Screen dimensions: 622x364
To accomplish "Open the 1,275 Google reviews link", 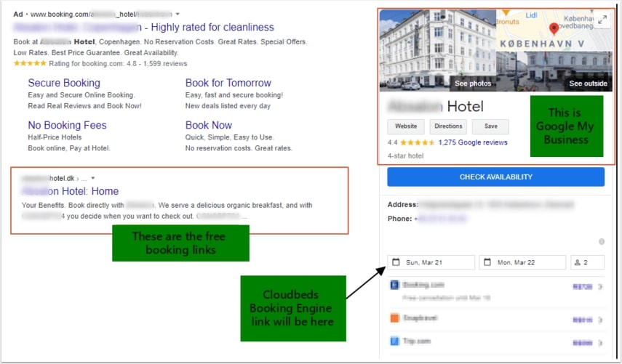I will tap(473, 142).
